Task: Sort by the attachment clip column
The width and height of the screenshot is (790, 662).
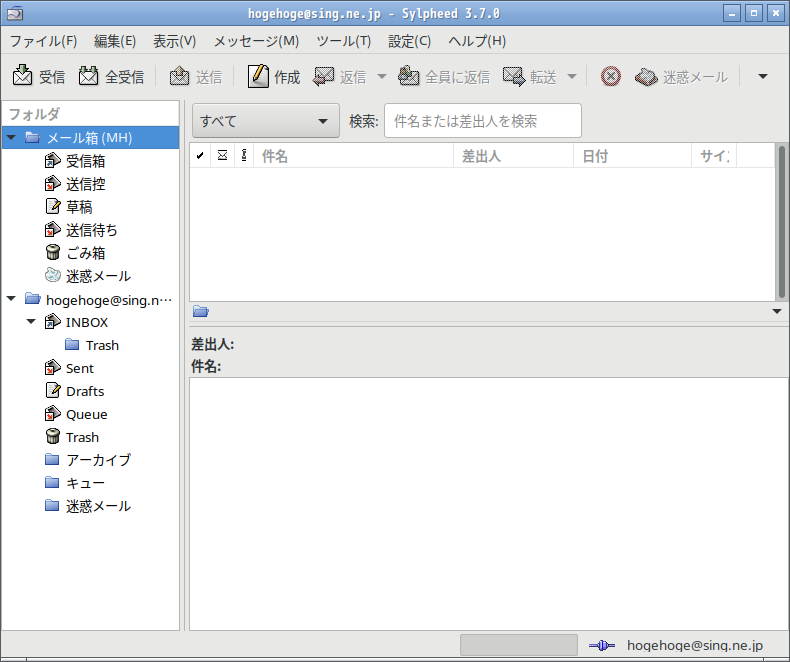Action: 244,155
